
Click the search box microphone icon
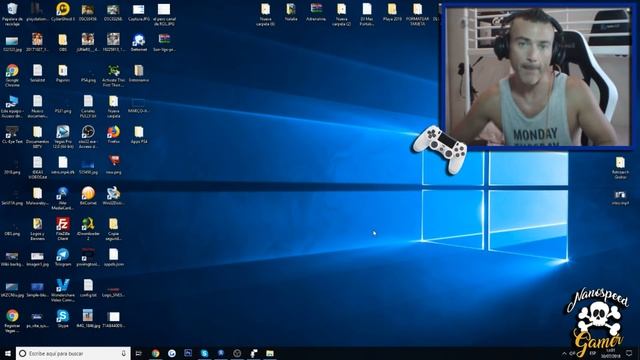124,353
